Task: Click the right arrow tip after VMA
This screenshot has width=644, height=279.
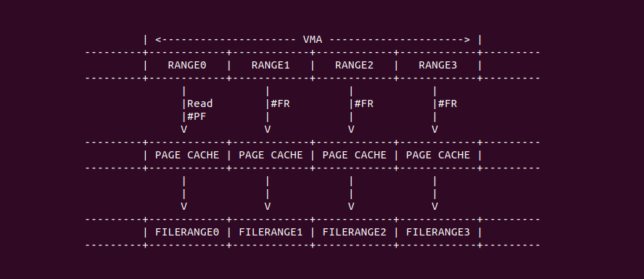Action: pyautogui.click(x=467, y=40)
